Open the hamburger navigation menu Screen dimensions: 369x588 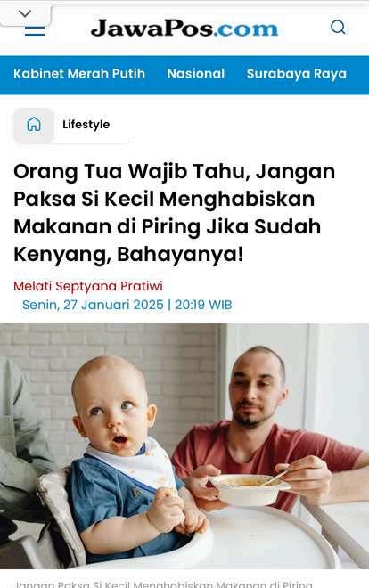(x=35, y=31)
